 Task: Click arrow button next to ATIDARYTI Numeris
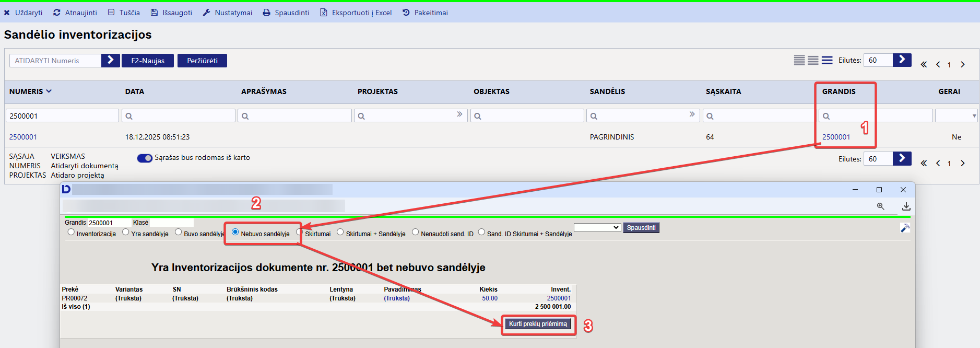coord(110,61)
